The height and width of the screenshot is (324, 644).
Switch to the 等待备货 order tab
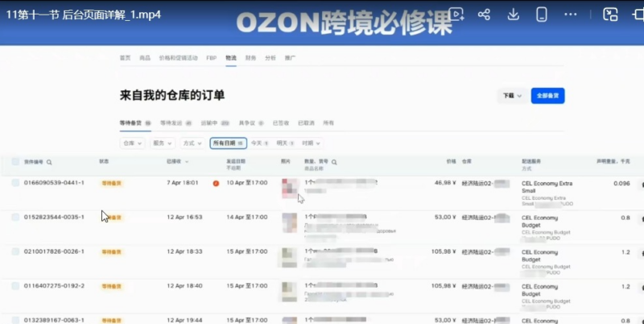(x=135, y=123)
